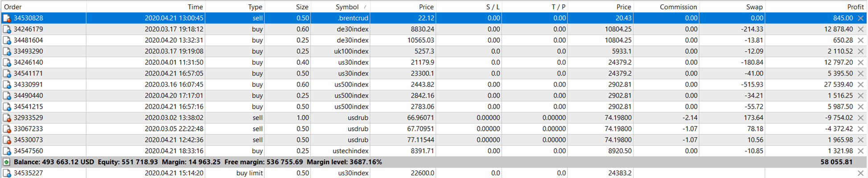Close the usdrub position with -9 754.02 loss

pyautogui.click(x=860, y=118)
